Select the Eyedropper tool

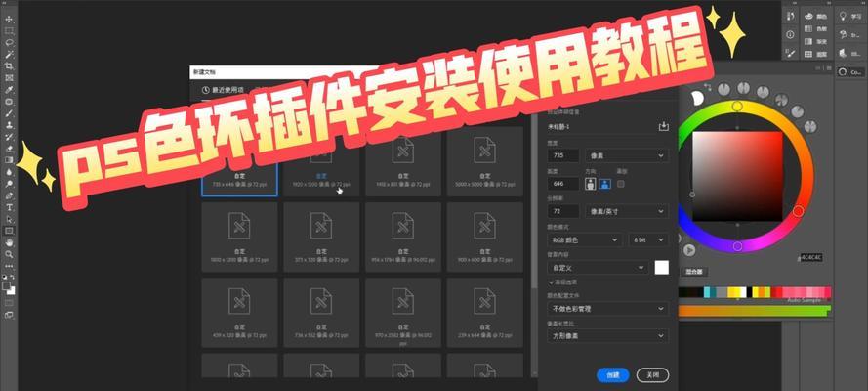click(10, 90)
